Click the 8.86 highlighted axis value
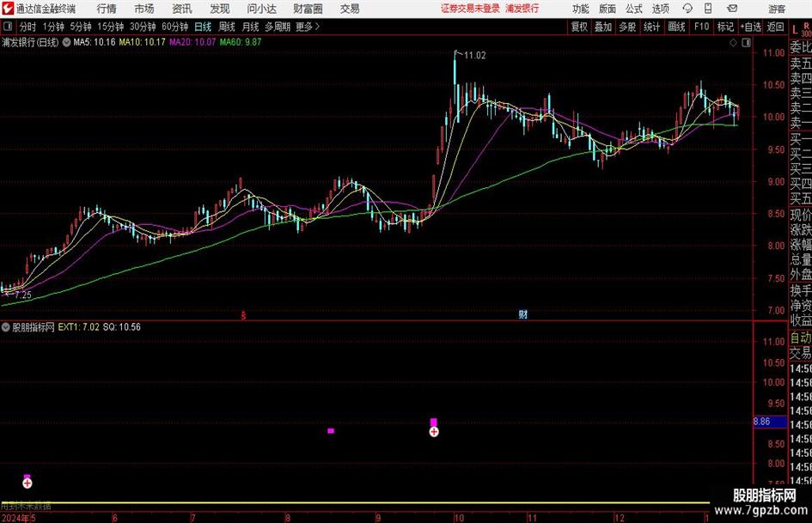This screenshot has width=812, height=523. (770, 422)
